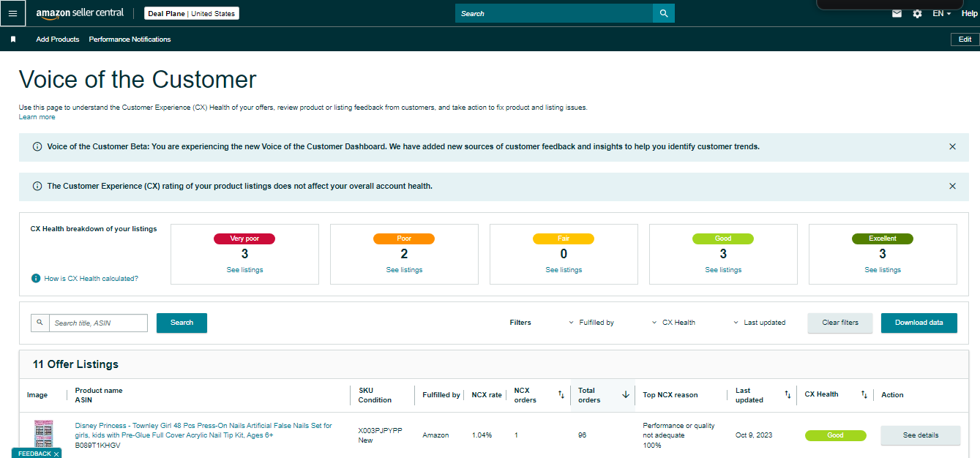Focus the top header Search field
The width and height of the screenshot is (980, 458).
coord(554,13)
